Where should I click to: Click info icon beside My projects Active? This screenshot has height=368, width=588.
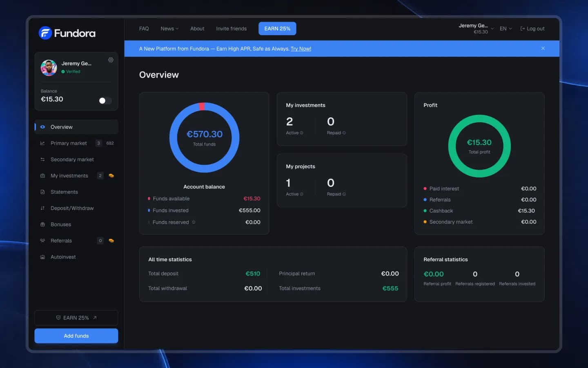[x=302, y=194]
